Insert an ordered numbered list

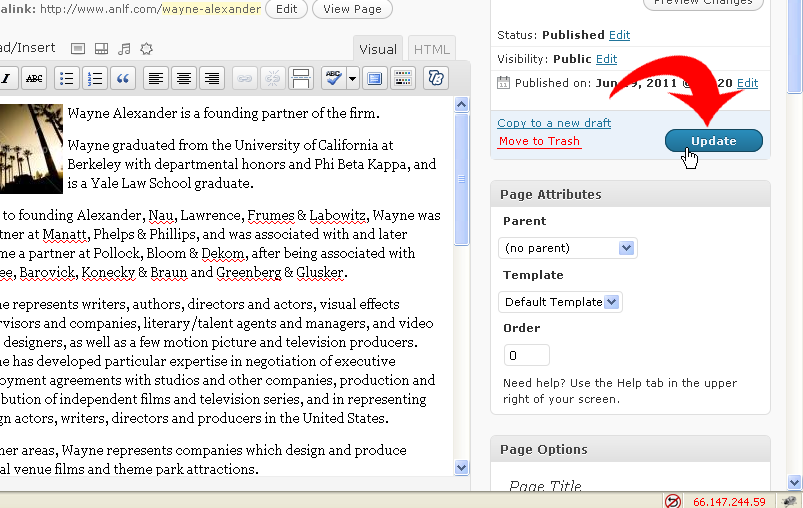coord(95,78)
